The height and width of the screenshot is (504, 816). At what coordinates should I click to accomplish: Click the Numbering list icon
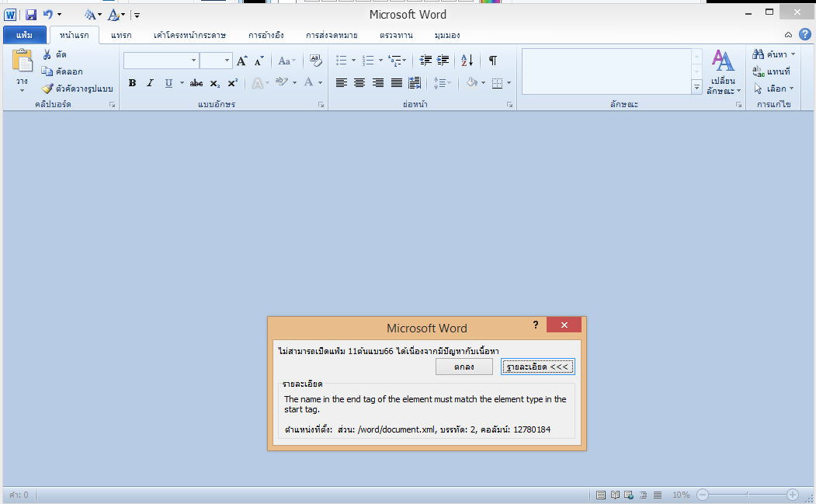(x=368, y=61)
